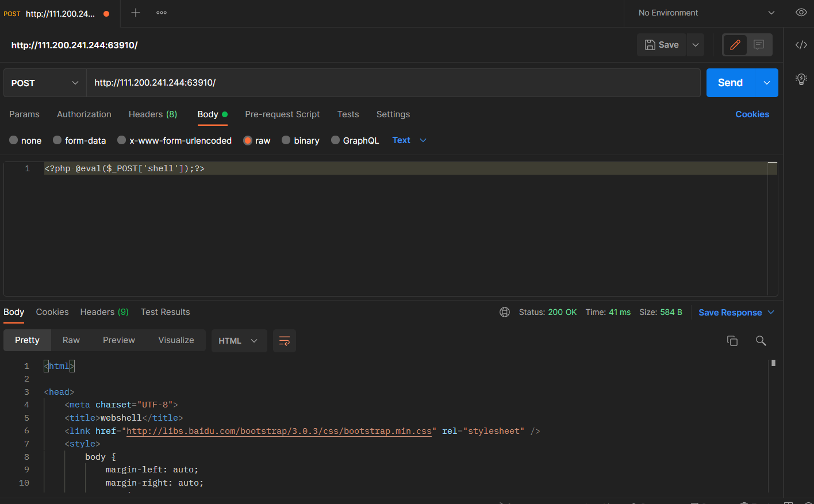Open the Pre-request Script tab
Screen dimensions: 814x504
click(x=282, y=114)
